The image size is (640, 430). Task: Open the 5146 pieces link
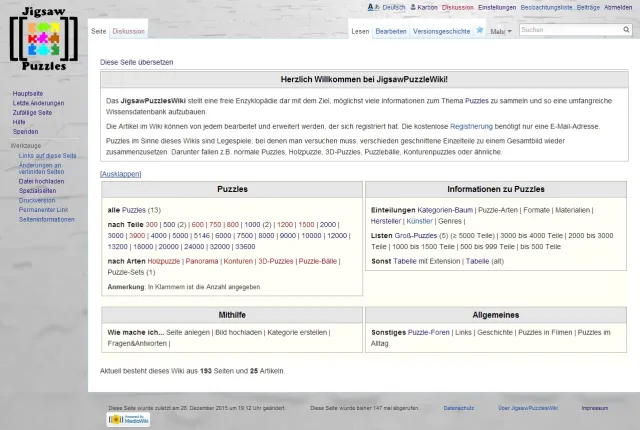202,236
